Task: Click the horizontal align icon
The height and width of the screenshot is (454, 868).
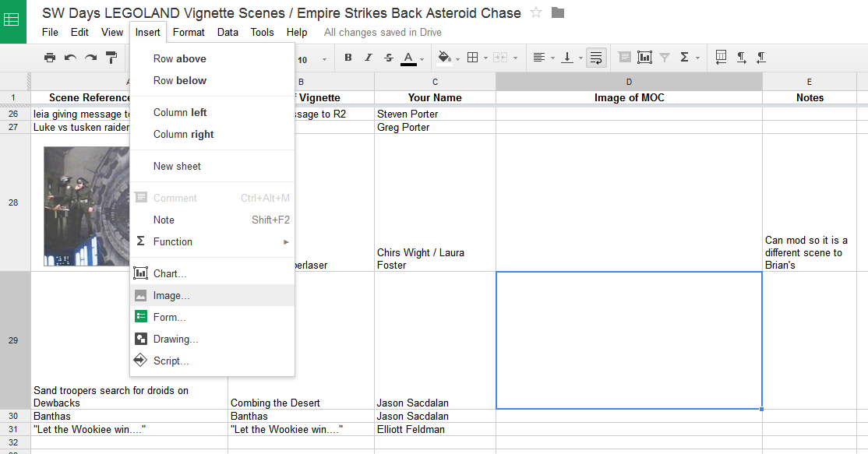Action: point(538,58)
